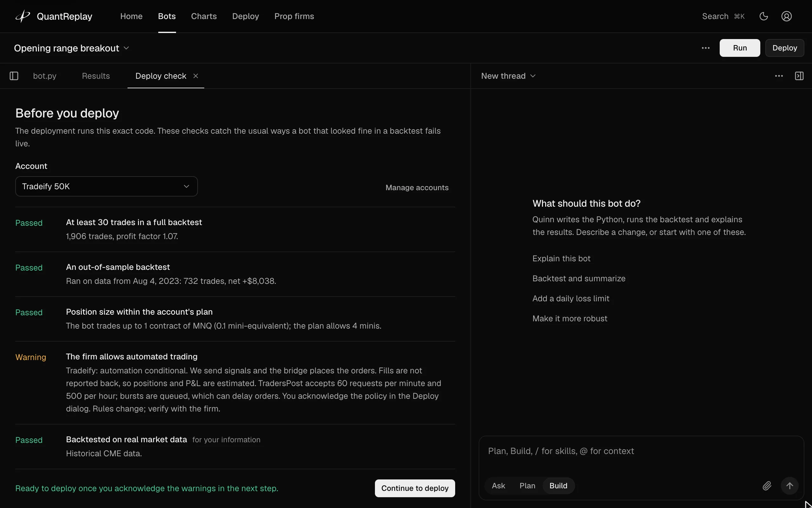Go to Home in top navigation
This screenshot has width=812, height=508.
(131, 16)
